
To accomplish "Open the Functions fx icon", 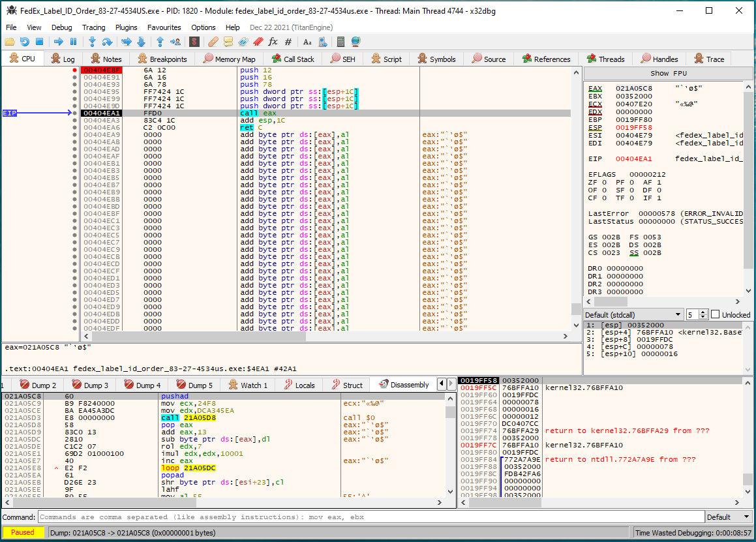I will (273, 42).
